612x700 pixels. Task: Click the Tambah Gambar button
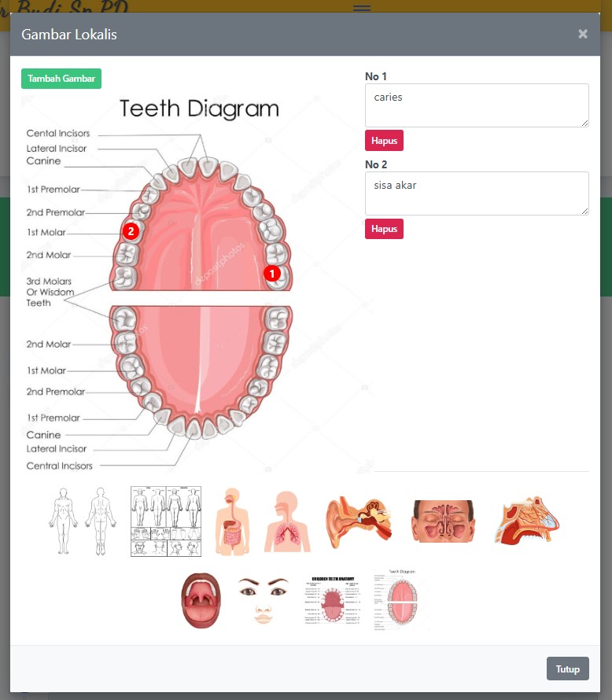click(61, 79)
